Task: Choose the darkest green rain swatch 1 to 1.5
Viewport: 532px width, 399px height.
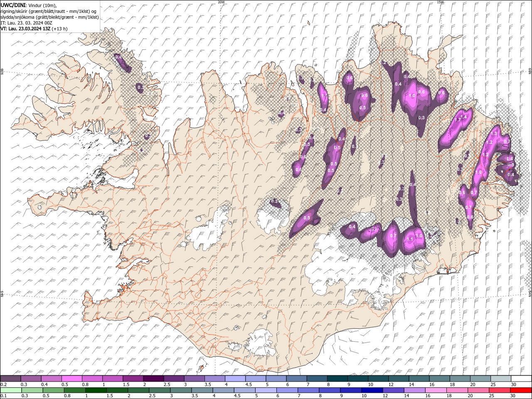Action: click(x=96, y=390)
